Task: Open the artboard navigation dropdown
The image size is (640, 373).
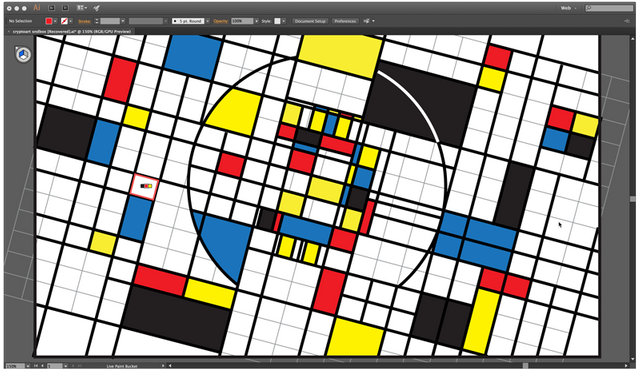Action: (x=66, y=366)
